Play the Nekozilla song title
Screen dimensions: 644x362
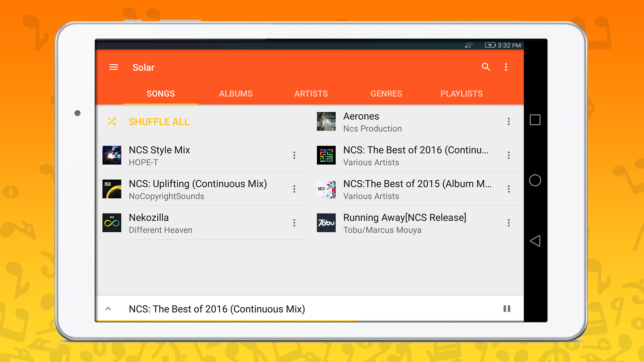coord(149,218)
